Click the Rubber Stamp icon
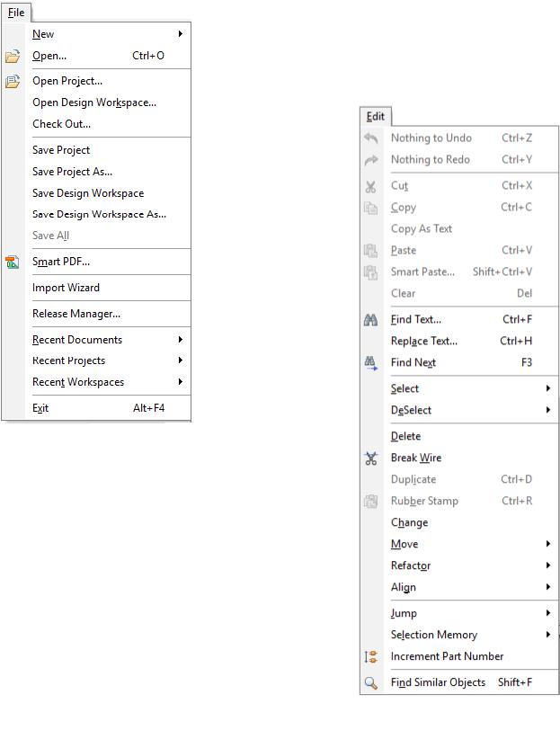560x730 pixels. coord(371,502)
